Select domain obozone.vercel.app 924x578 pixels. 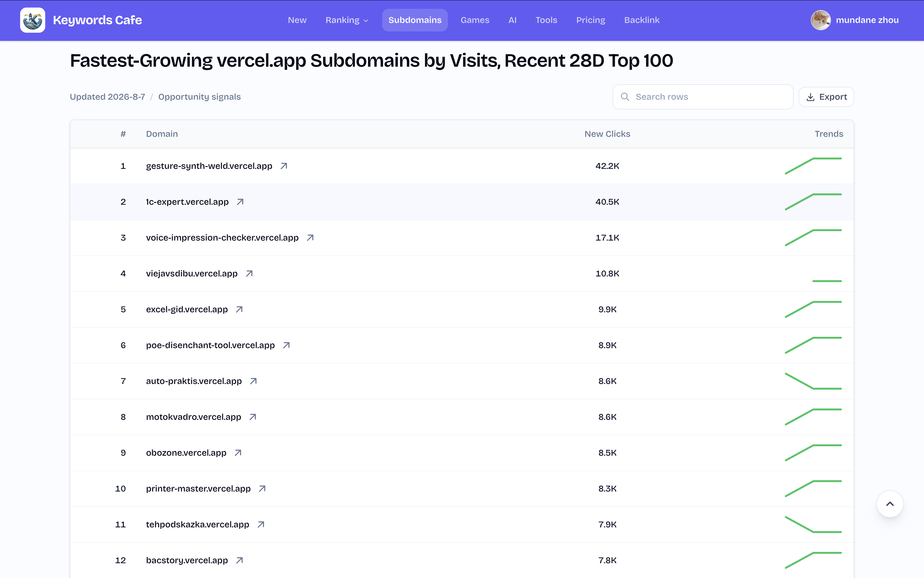[x=186, y=453]
